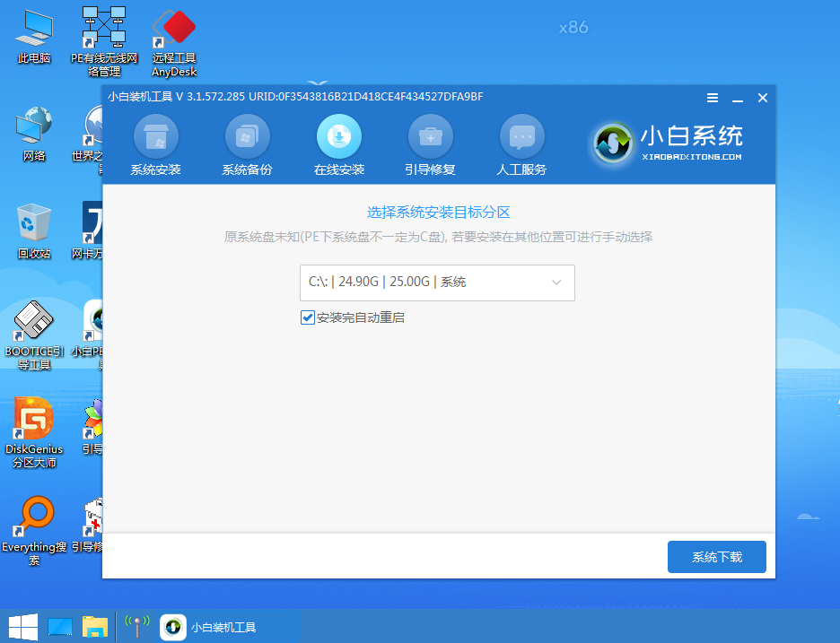Open the Windows Start button
Viewport: 840px width, 643px height.
click(23, 626)
